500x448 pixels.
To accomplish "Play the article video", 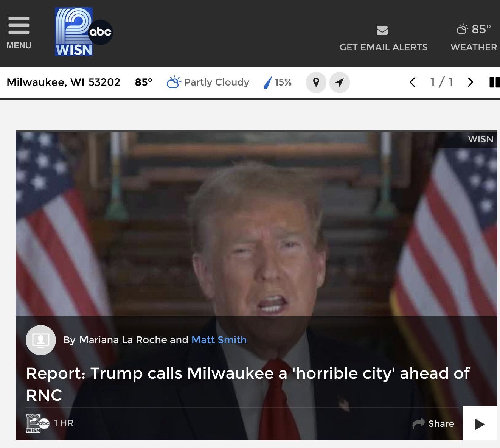I will 480,423.
